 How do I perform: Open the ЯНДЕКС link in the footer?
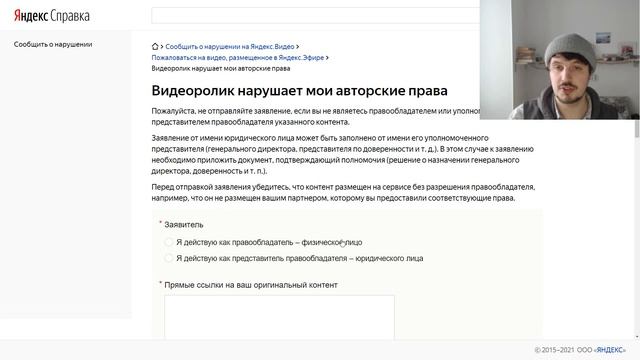pos(611,350)
